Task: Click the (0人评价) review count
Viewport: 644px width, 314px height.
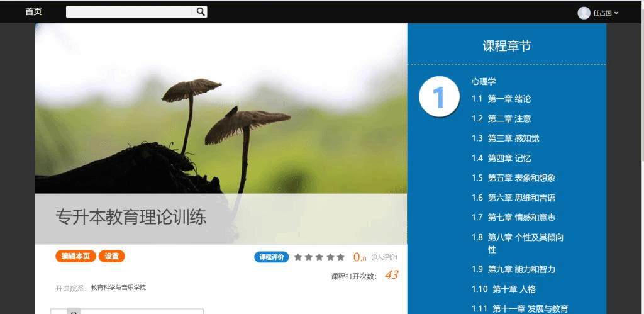Action: tap(384, 257)
